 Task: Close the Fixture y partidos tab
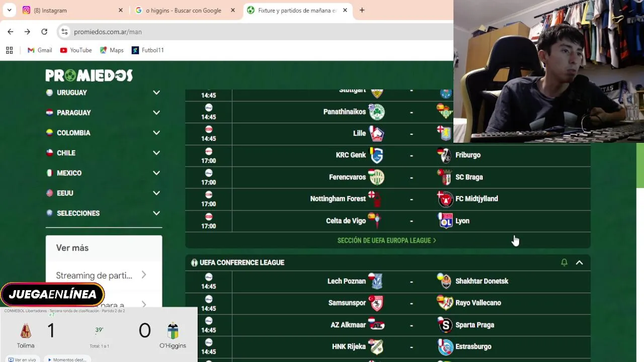tap(345, 10)
